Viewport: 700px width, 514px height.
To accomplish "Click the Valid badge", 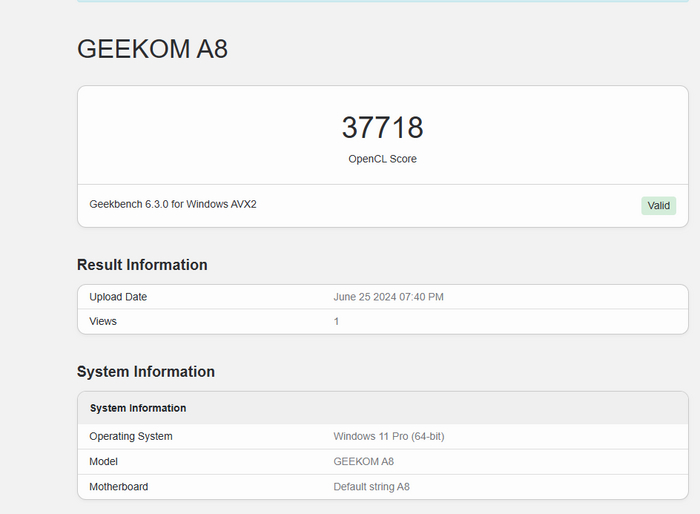I will [x=658, y=206].
